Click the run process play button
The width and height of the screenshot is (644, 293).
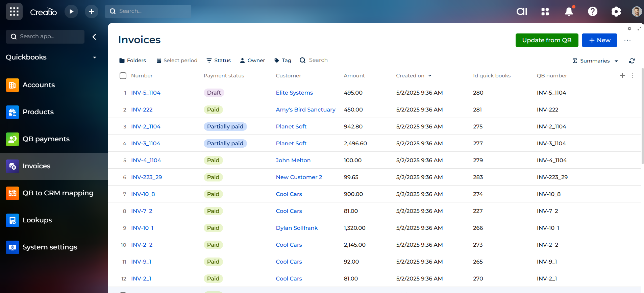(x=71, y=11)
